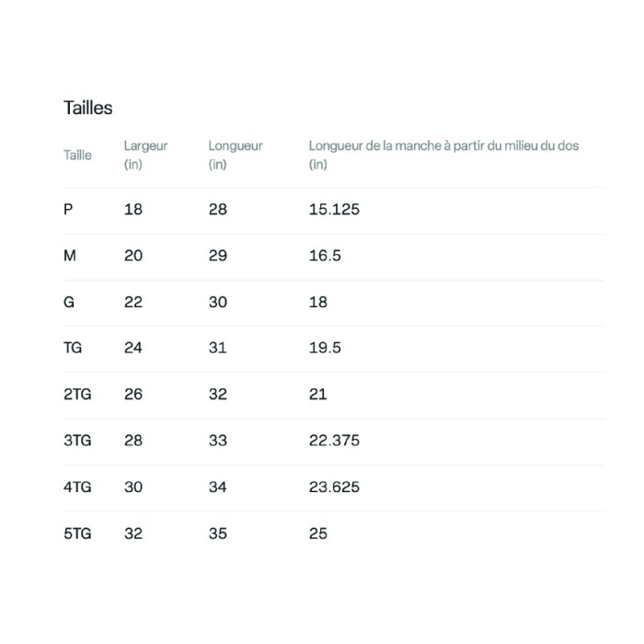
Task: Click the P size row label
Action: pos(68,210)
